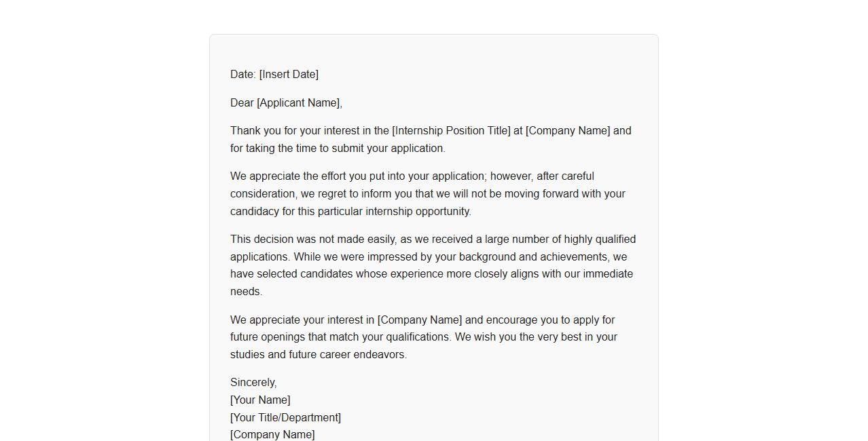Click [Company Name] in the first paragraph
This screenshot has width=868, height=441.
(568, 131)
